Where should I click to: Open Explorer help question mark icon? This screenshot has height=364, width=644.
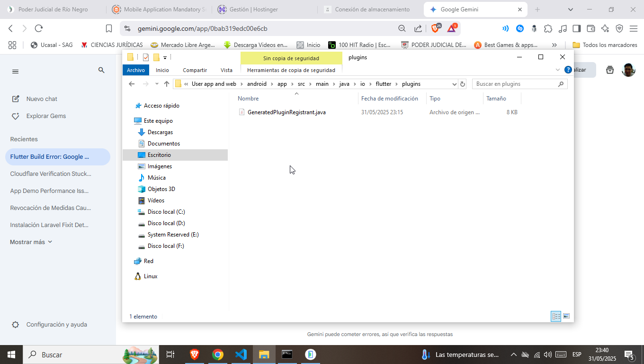(x=568, y=70)
